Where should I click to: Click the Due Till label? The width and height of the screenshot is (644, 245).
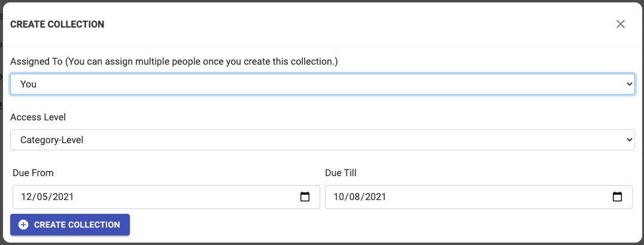(341, 173)
